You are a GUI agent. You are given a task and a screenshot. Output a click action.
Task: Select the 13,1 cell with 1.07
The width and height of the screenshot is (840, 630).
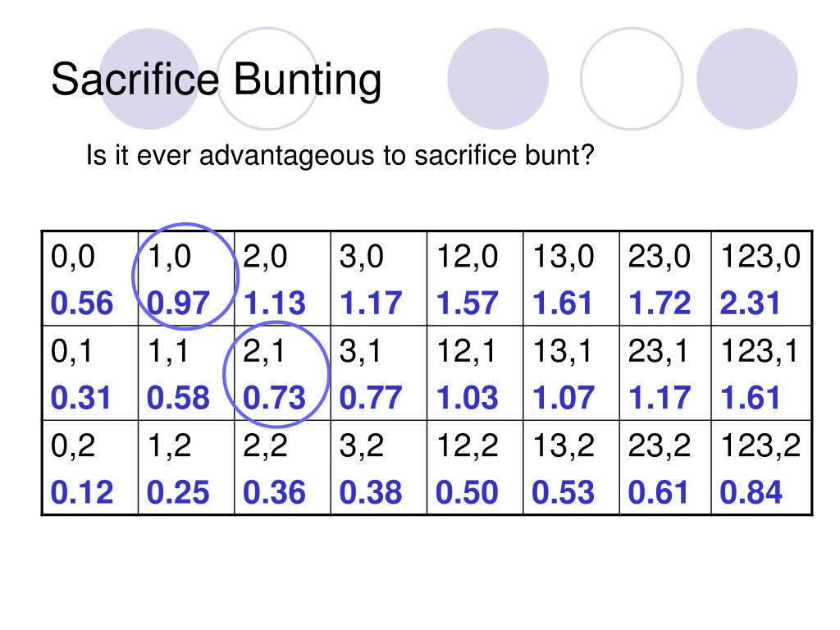571,373
